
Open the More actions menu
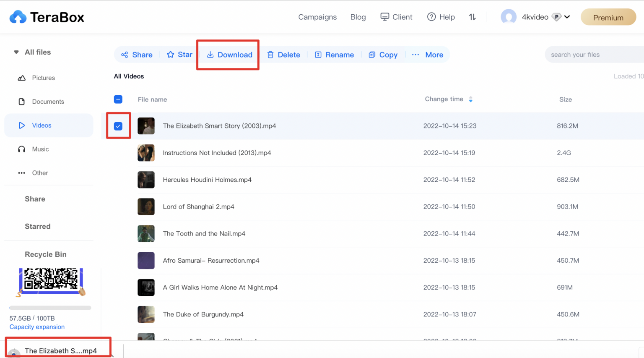click(x=428, y=55)
